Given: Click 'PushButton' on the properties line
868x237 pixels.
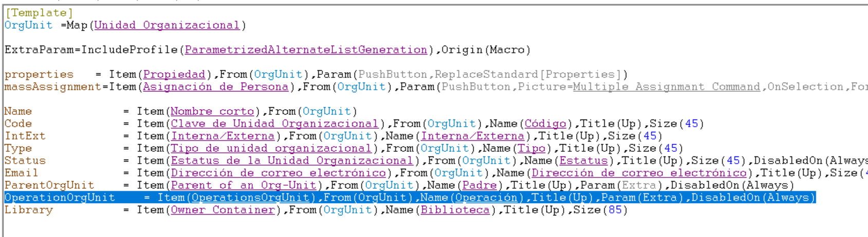Looking at the screenshot, I should tap(393, 74).
